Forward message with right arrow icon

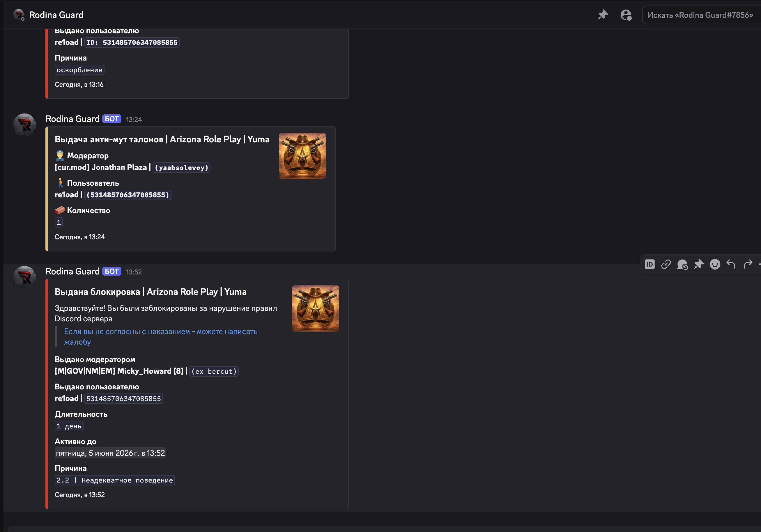[x=748, y=264]
